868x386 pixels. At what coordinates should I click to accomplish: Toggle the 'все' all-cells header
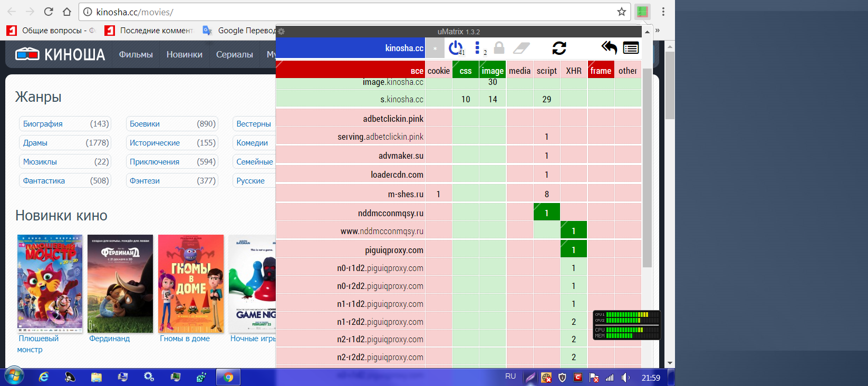pos(350,70)
